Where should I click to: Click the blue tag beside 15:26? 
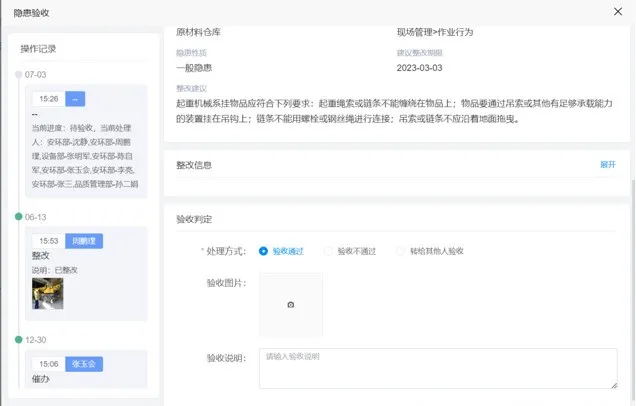(x=75, y=99)
